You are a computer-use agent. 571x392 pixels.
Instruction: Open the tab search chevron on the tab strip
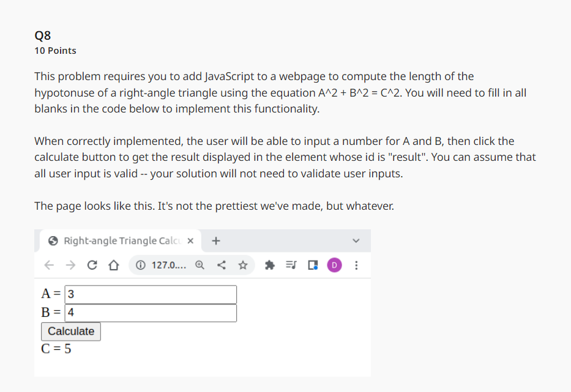355,241
